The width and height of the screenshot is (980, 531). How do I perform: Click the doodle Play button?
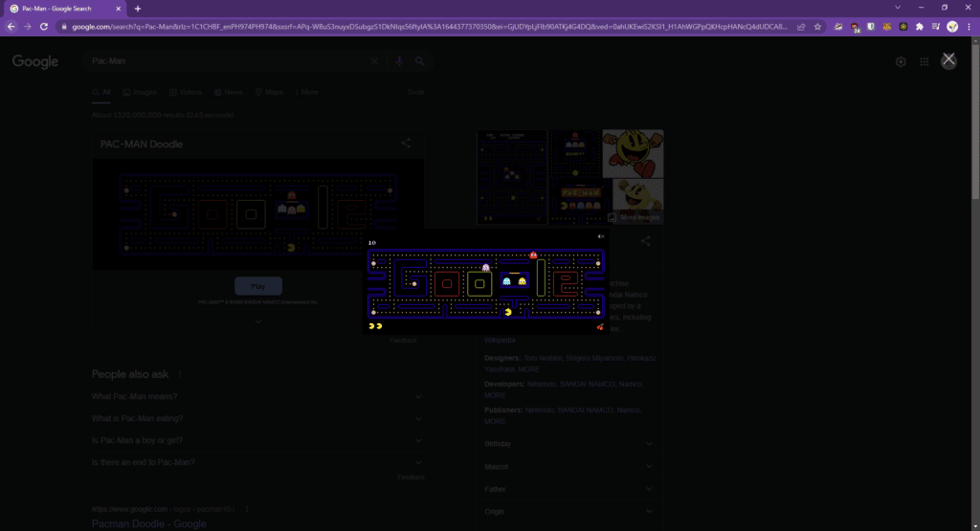(258, 286)
